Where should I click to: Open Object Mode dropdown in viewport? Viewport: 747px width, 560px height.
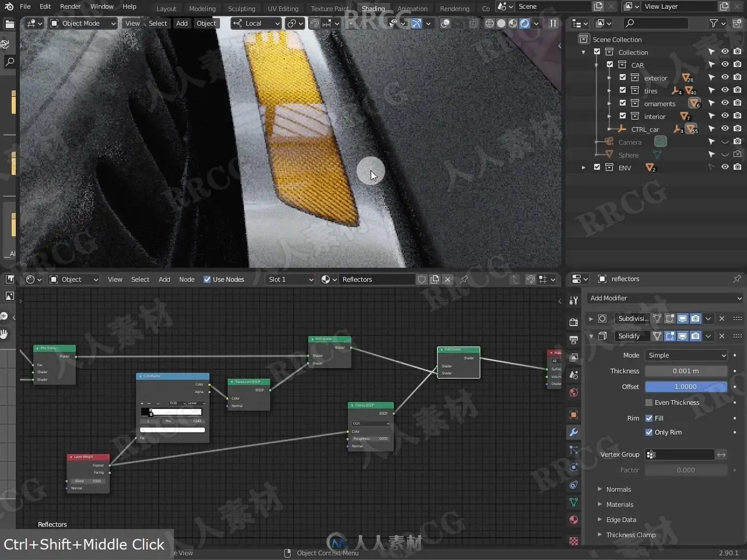82,23
